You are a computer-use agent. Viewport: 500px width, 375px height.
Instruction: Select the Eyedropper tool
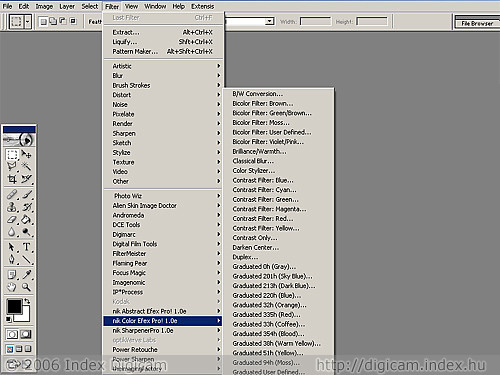26,275
